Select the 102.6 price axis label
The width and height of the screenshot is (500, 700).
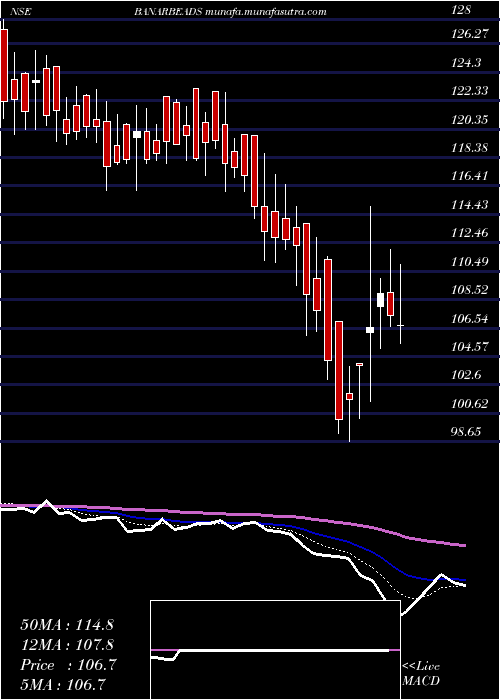point(466,375)
